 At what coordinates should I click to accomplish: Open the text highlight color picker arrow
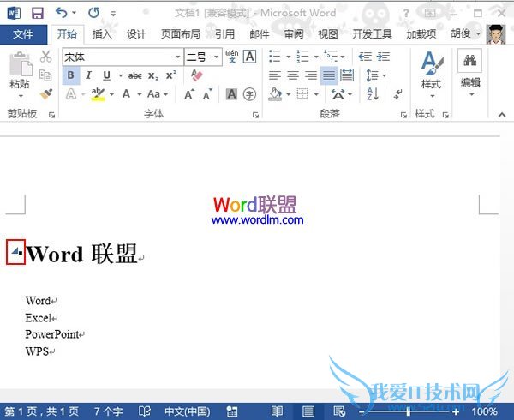[111, 94]
